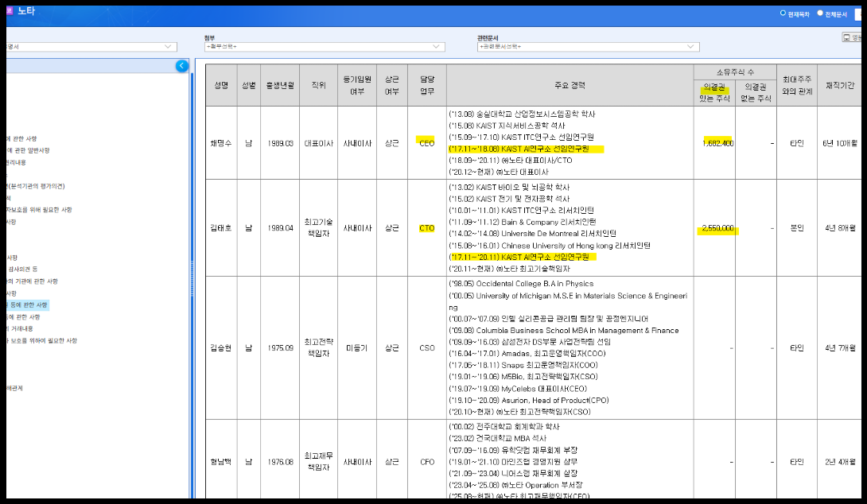867x504 pixels.
Task: Click the 노타 app icon in the title bar
Action: click(x=8, y=12)
